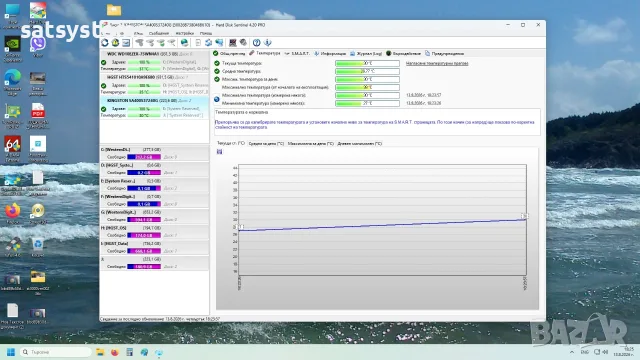
Task: Select the E: [System Reser..] partition row
Action: [x=154, y=184]
